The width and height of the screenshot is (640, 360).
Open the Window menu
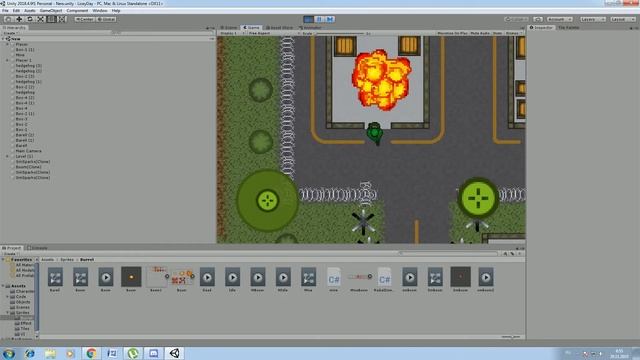(x=100, y=11)
